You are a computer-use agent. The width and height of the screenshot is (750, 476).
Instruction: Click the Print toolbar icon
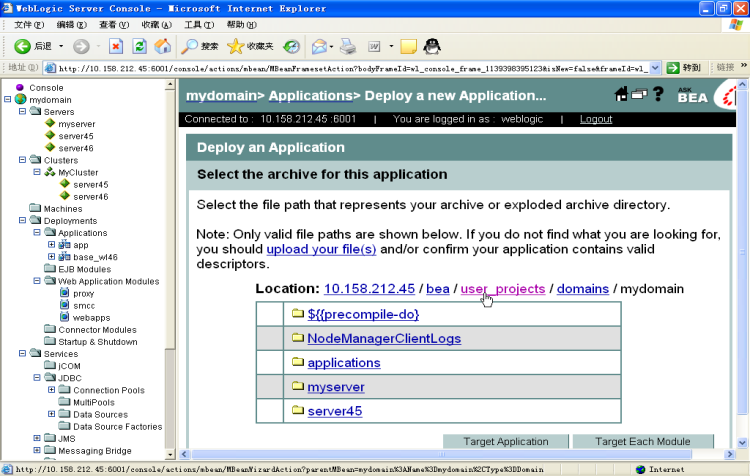[348, 46]
